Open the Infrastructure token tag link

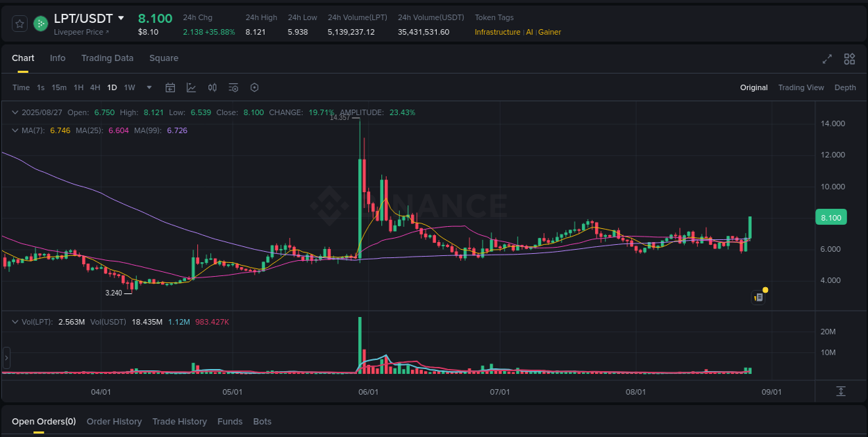[497, 32]
